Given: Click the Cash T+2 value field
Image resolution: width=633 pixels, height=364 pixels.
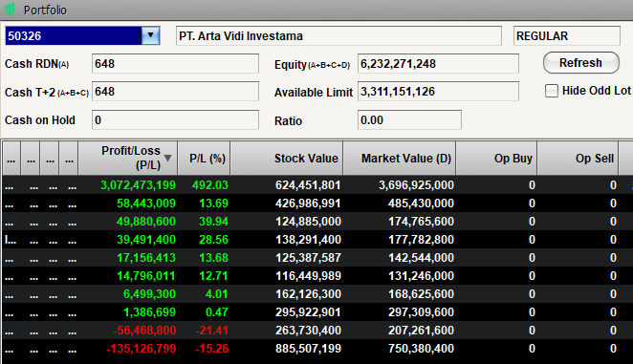Looking at the screenshot, I should [175, 92].
